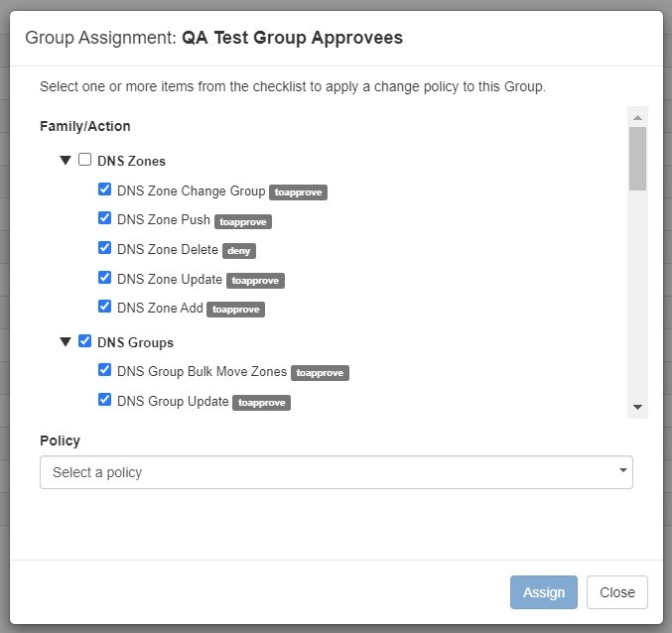The height and width of the screenshot is (633, 672).
Task: Collapse the DNS Zones tree section
Action: (66, 161)
